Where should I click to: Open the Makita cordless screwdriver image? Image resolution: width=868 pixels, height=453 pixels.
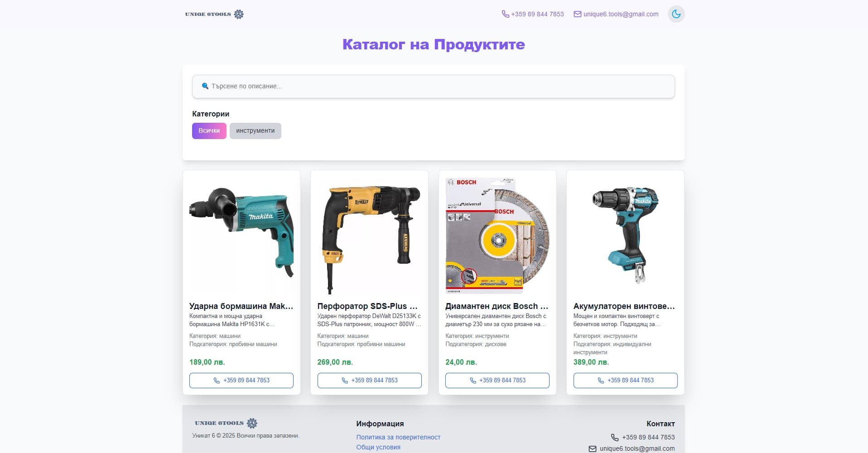pyautogui.click(x=626, y=236)
